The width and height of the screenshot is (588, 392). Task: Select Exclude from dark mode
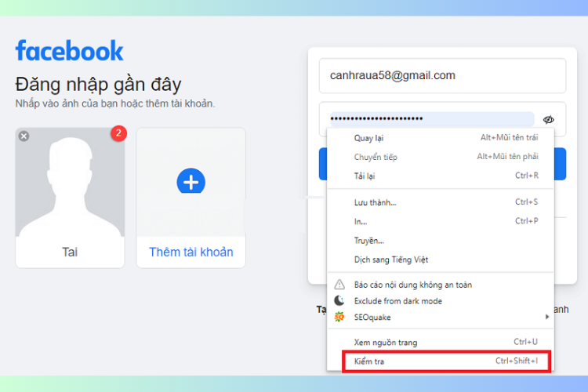click(441, 301)
